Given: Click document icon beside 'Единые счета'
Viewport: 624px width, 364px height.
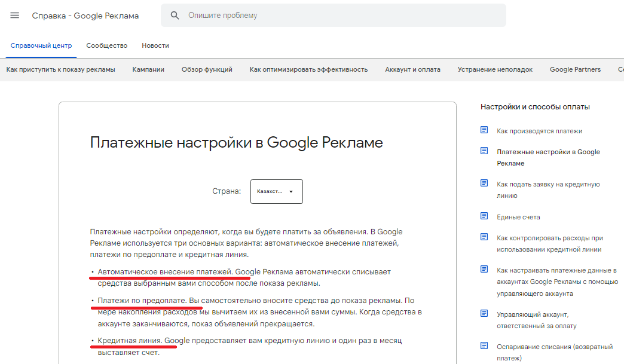Looking at the screenshot, I should (484, 216).
